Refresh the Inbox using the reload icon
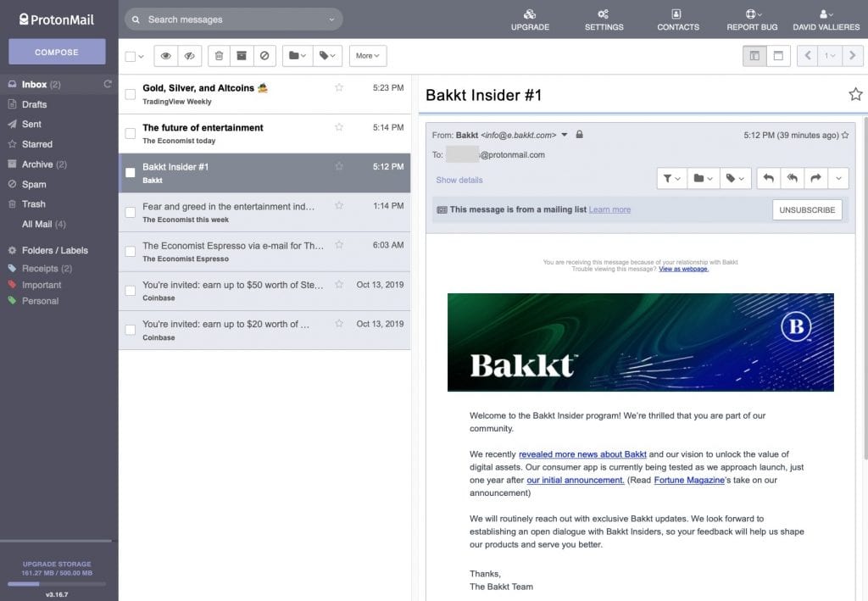 108,84
